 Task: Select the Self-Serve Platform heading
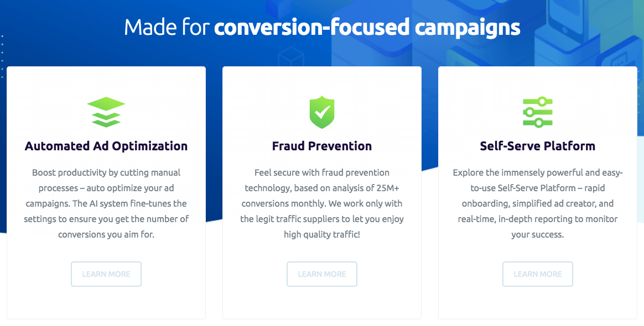(x=537, y=146)
